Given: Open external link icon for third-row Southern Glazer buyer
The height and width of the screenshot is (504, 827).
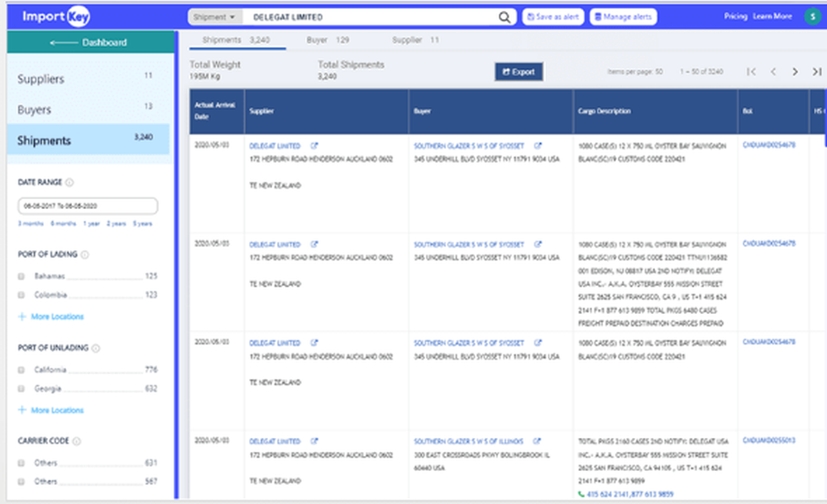Looking at the screenshot, I should click(538, 343).
